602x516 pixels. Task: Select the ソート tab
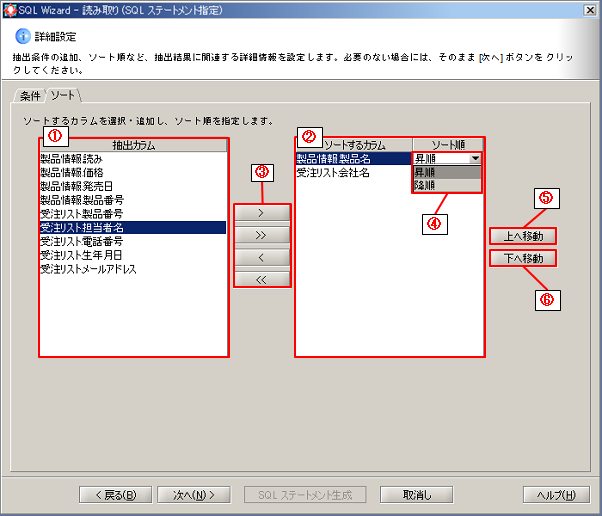click(x=63, y=96)
